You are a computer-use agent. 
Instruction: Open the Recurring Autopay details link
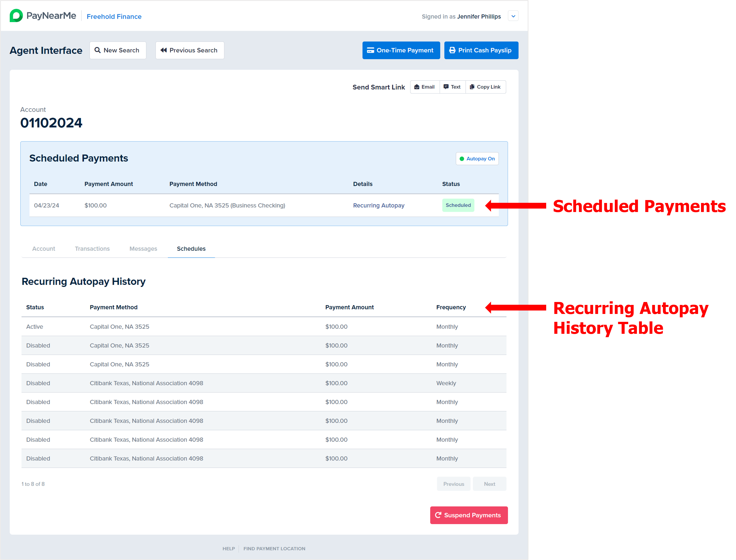tap(378, 205)
